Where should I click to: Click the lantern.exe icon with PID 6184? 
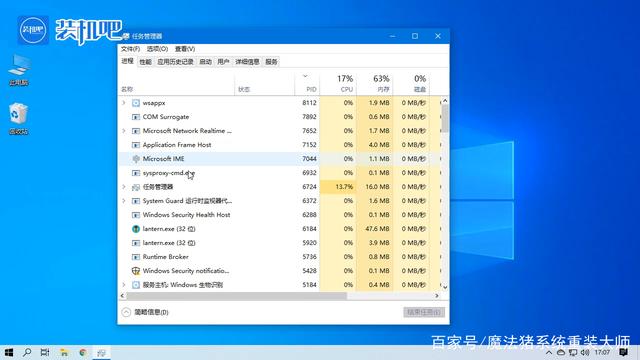[136, 229]
